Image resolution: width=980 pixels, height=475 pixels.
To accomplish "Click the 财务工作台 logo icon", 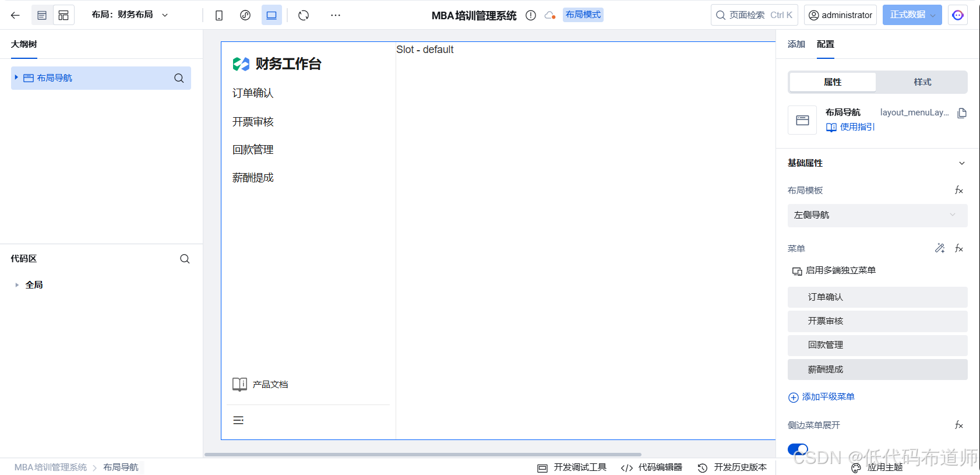I will tap(241, 64).
